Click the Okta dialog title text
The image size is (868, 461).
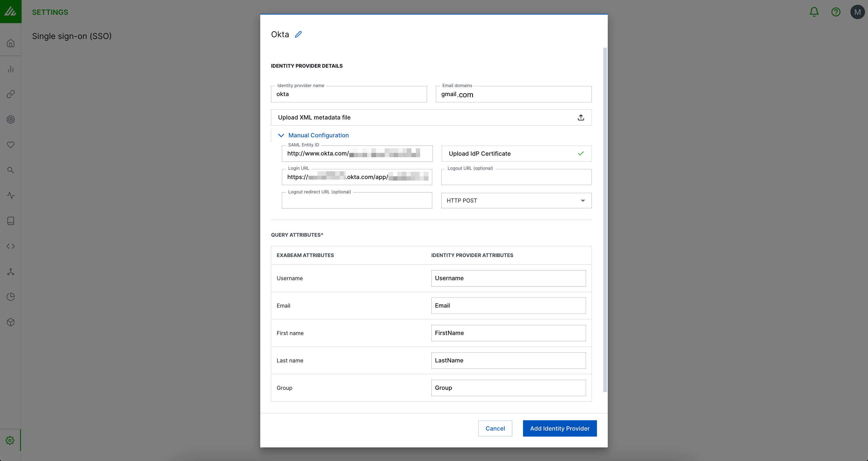pos(280,34)
